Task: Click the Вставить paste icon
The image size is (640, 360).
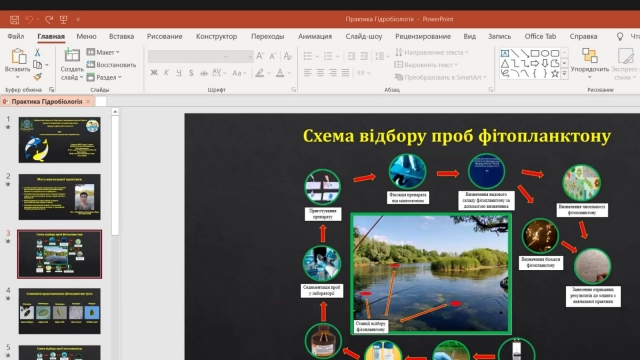Action: 18,56
